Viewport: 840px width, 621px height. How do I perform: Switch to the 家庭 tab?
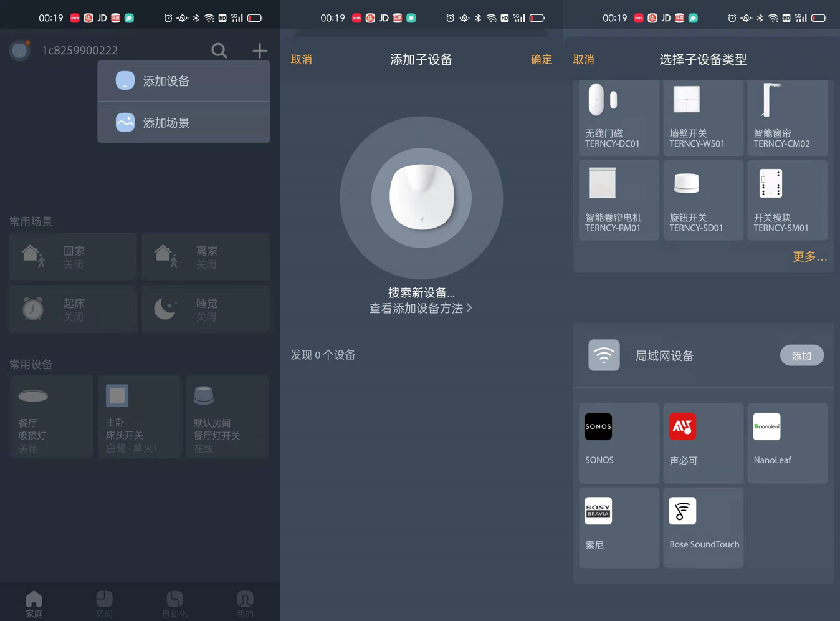(x=34, y=604)
